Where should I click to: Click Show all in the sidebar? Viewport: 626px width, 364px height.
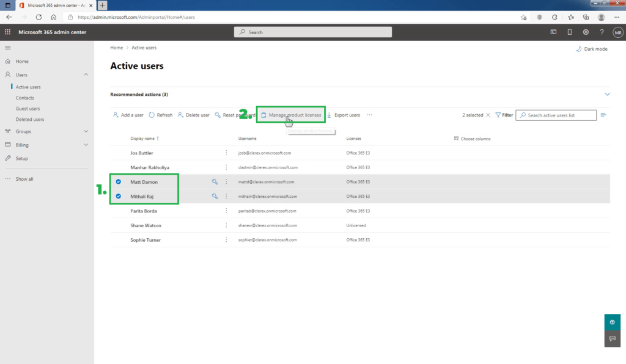pyautogui.click(x=24, y=179)
